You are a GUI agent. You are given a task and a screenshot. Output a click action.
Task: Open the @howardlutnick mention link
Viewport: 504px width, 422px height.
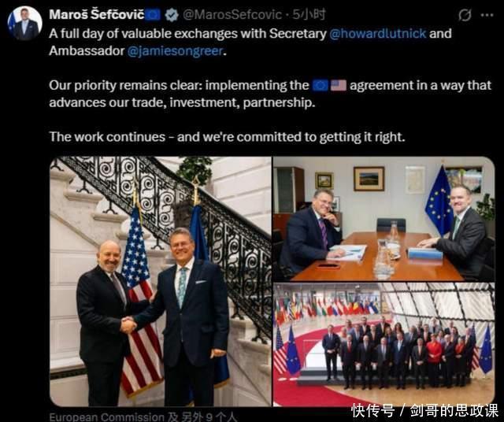pos(378,34)
